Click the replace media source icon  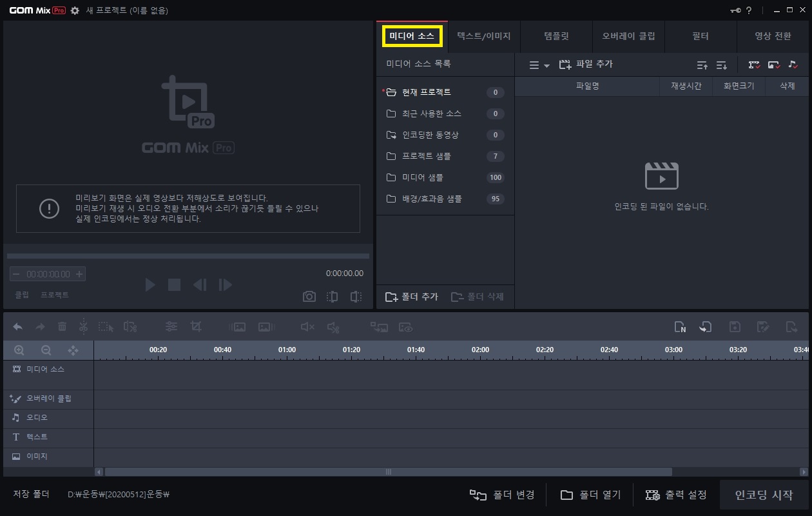pyautogui.click(x=379, y=327)
